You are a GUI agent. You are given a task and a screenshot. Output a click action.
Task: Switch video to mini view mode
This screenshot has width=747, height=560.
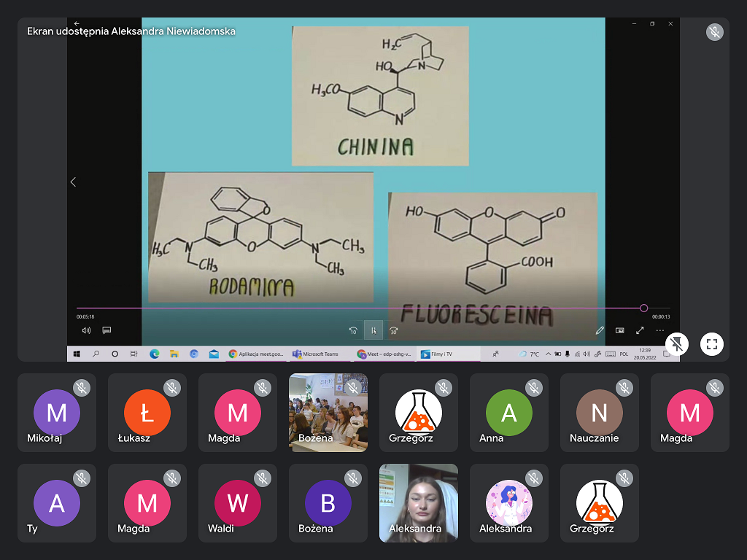click(x=619, y=330)
